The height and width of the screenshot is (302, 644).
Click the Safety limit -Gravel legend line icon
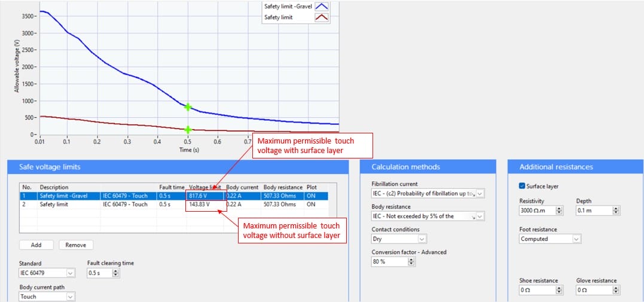pyautogui.click(x=322, y=7)
